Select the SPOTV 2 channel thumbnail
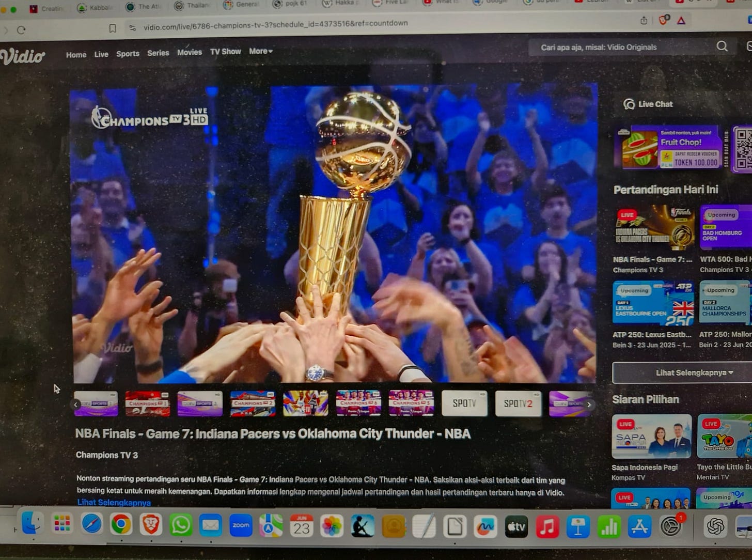Screen dimensions: 752x560 pos(518,403)
